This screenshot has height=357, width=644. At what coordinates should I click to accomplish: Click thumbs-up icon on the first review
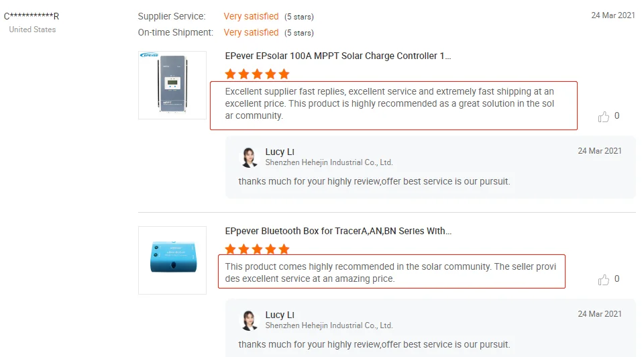[x=604, y=117]
